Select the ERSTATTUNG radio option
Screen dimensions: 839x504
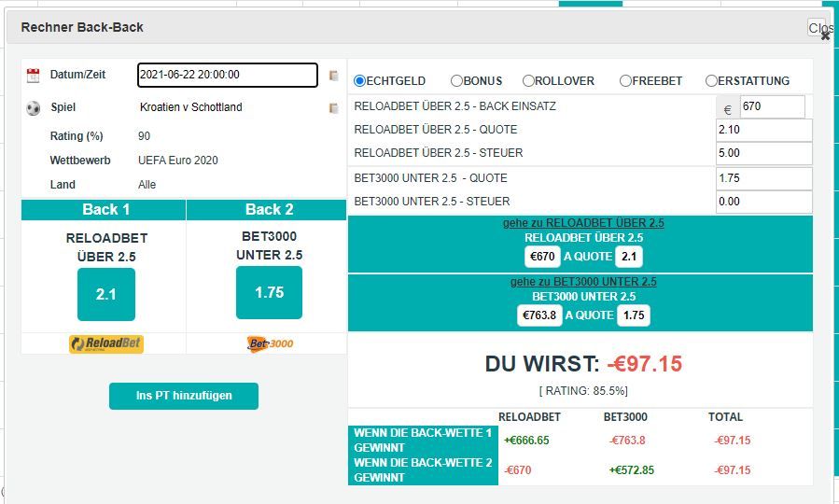[711, 81]
